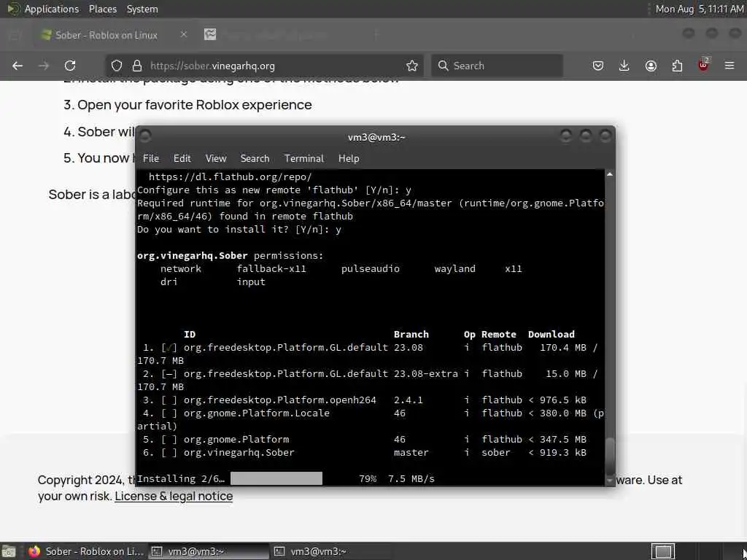747x560 pixels.
Task: Click the text https://dl.flathub.org/repo/ in terminal
Action: tap(230, 176)
